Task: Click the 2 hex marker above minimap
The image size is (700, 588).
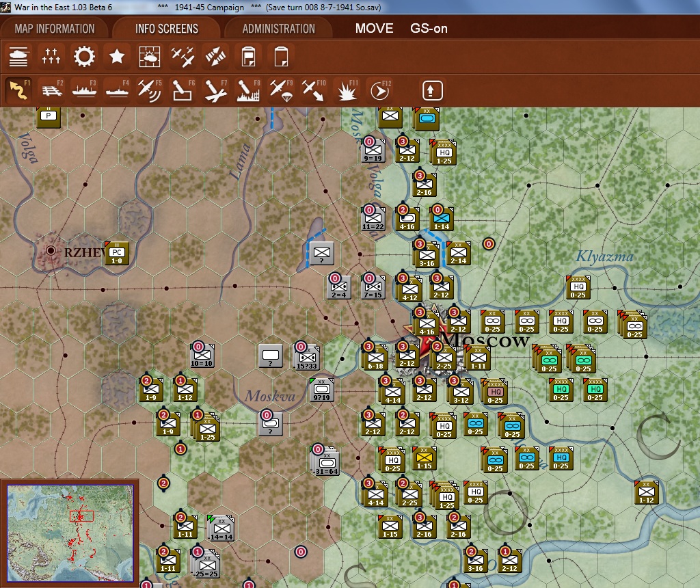Action: click(x=163, y=483)
